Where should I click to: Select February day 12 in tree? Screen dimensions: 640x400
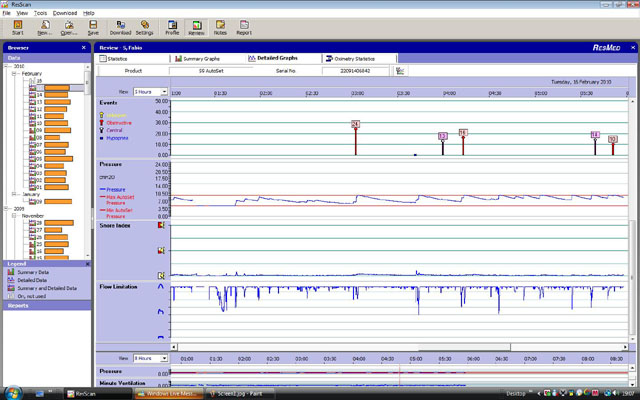point(48,109)
